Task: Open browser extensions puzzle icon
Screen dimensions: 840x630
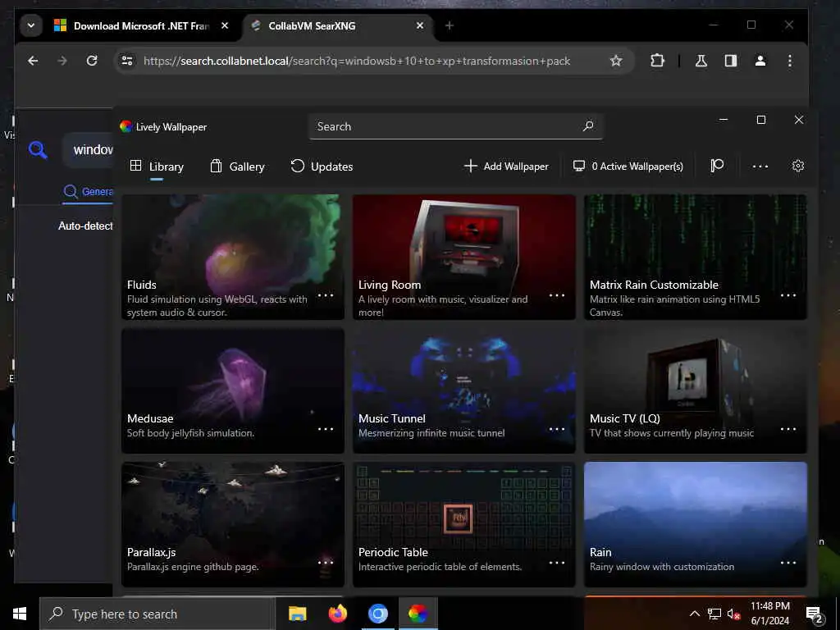Action: click(x=657, y=61)
